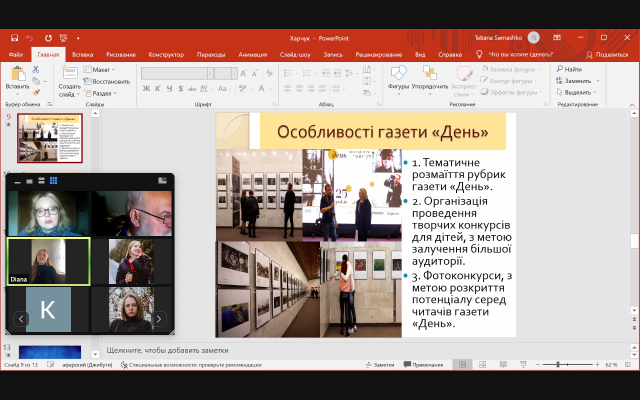Open the Section (Раздел) dropdown
The width and height of the screenshot is (640, 400).
point(102,92)
